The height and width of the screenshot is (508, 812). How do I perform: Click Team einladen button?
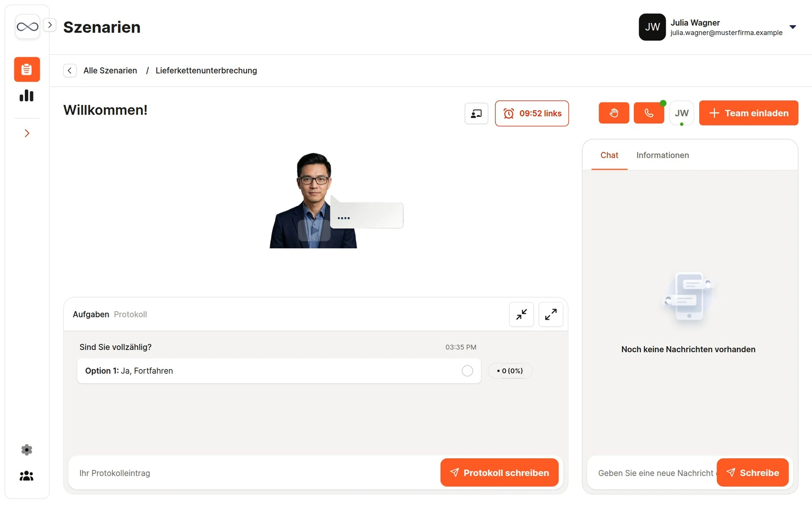pyautogui.click(x=748, y=113)
